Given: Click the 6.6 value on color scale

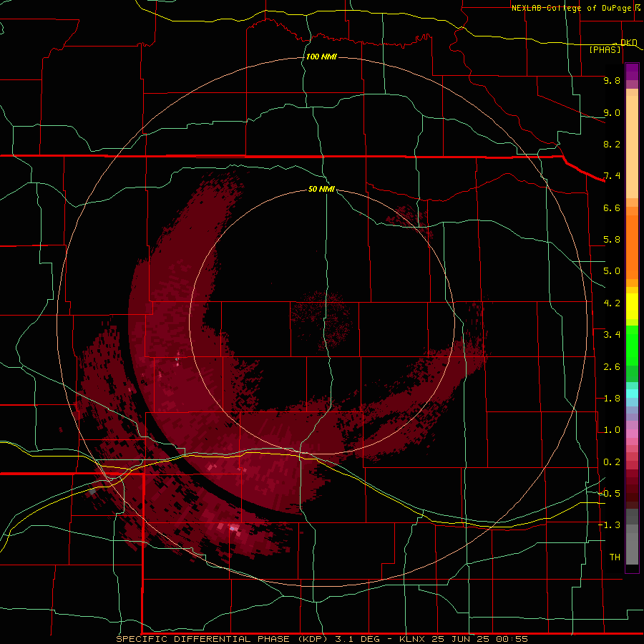Looking at the screenshot, I should click(x=612, y=208).
